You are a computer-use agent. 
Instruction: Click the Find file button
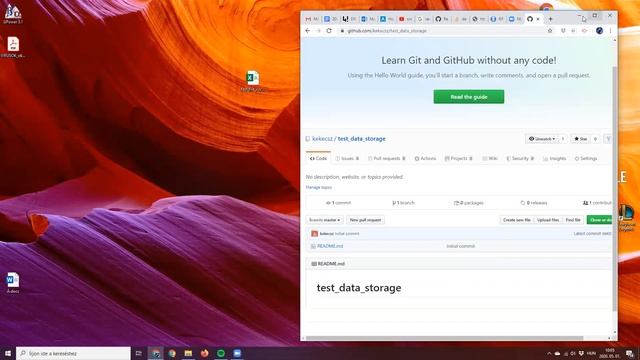(573, 220)
